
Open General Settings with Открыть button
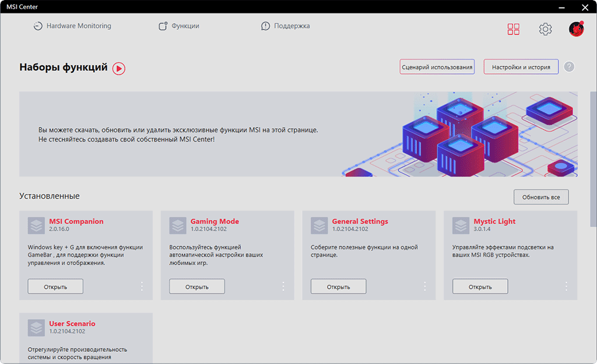pos(339,287)
